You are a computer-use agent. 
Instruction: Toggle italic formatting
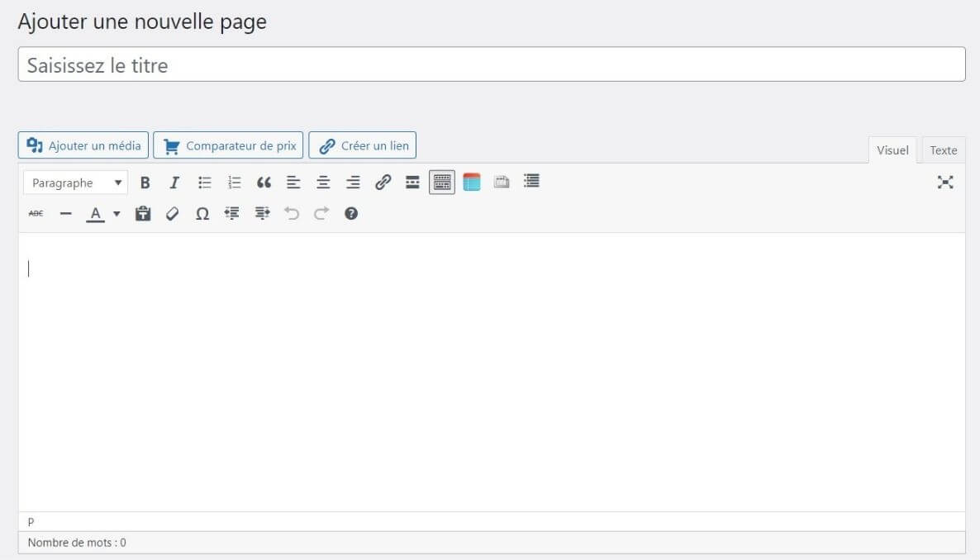pos(174,183)
